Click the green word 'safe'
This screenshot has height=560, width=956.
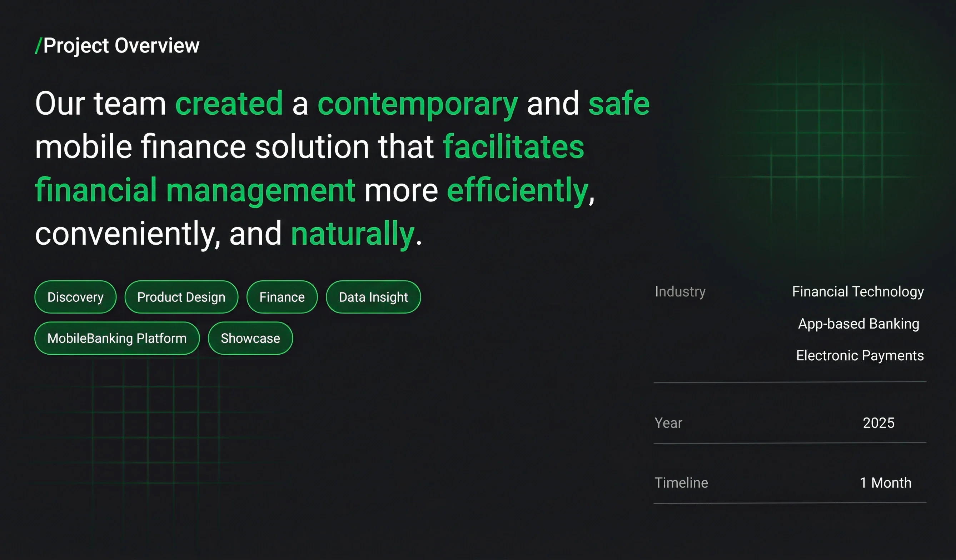[x=619, y=103]
